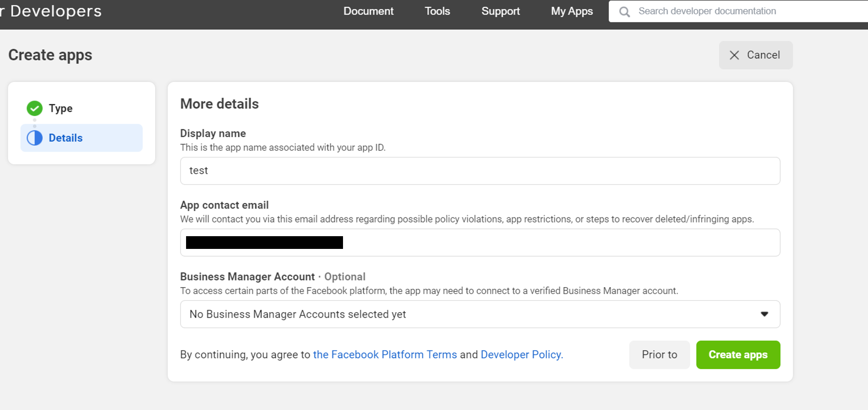
Task: Search developer documentation box
Action: tap(746, 11)
